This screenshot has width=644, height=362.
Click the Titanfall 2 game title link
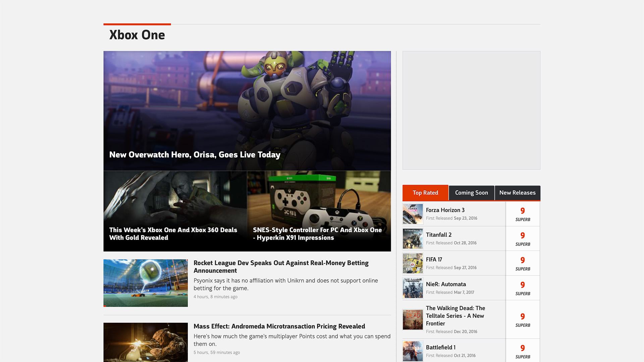click(438, 235)
